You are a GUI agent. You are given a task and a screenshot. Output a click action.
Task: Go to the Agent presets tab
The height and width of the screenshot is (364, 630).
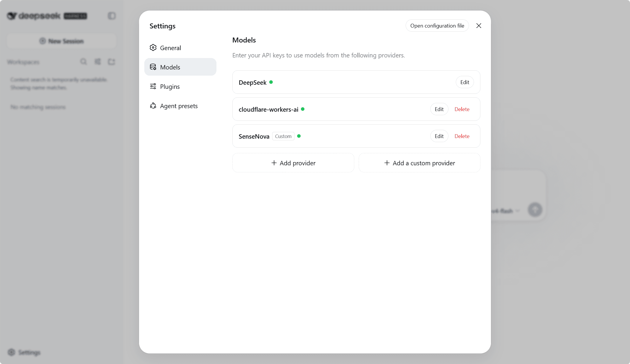(180, 106)
